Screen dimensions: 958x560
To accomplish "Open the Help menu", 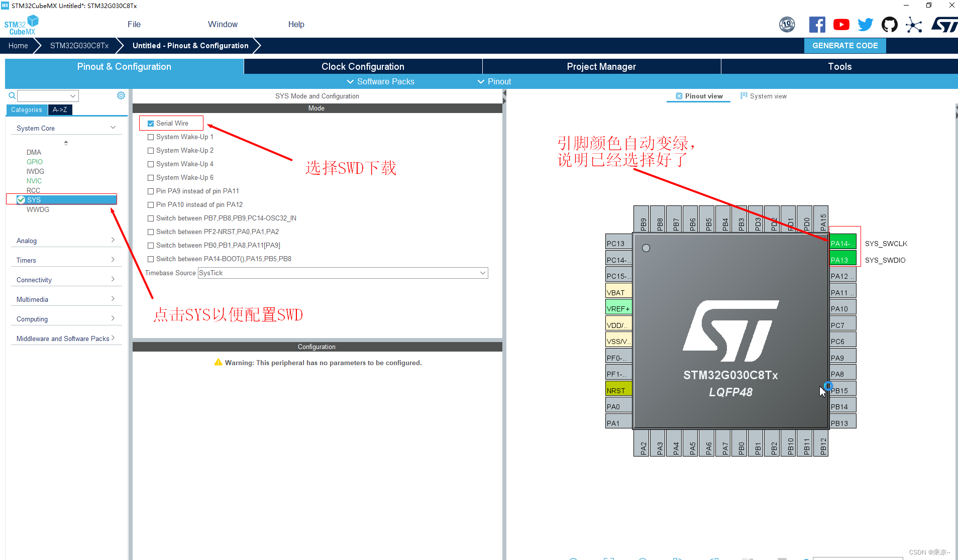I will coord(296,24).
